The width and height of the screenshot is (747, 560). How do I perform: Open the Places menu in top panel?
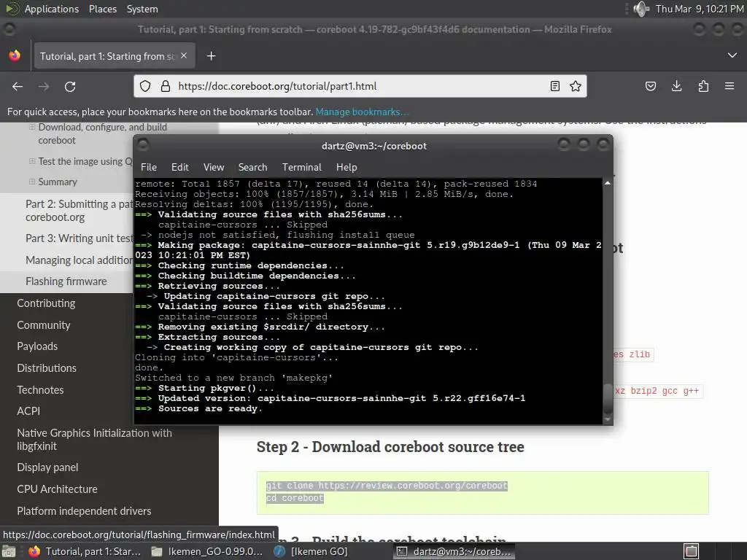pyautogui.click(x=102, y=9)
